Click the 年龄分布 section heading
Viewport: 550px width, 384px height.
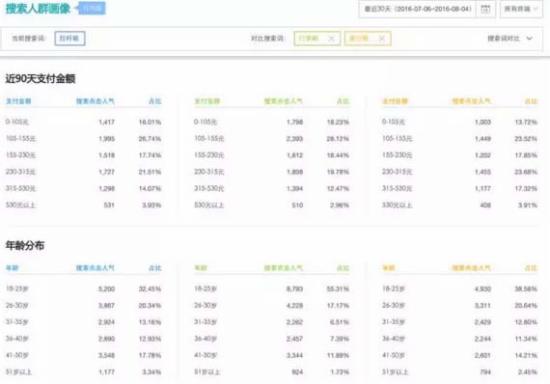click(25, 245)
